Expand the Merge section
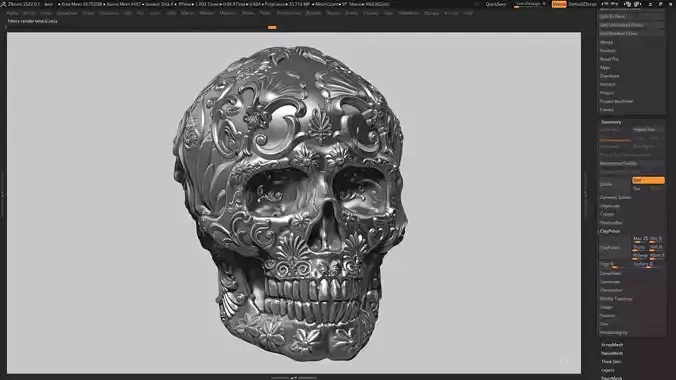Viewport: 676px width, 380px height. pos(606,42)
